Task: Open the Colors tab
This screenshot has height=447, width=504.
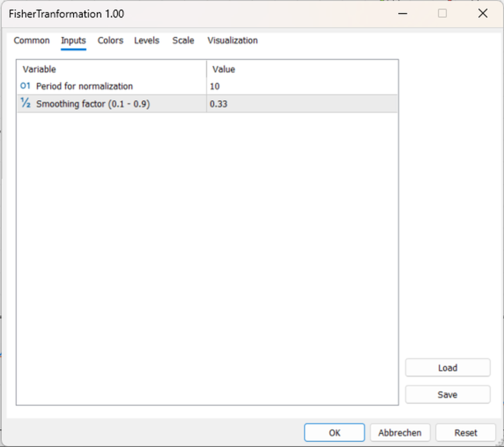Action: (111, 40)
